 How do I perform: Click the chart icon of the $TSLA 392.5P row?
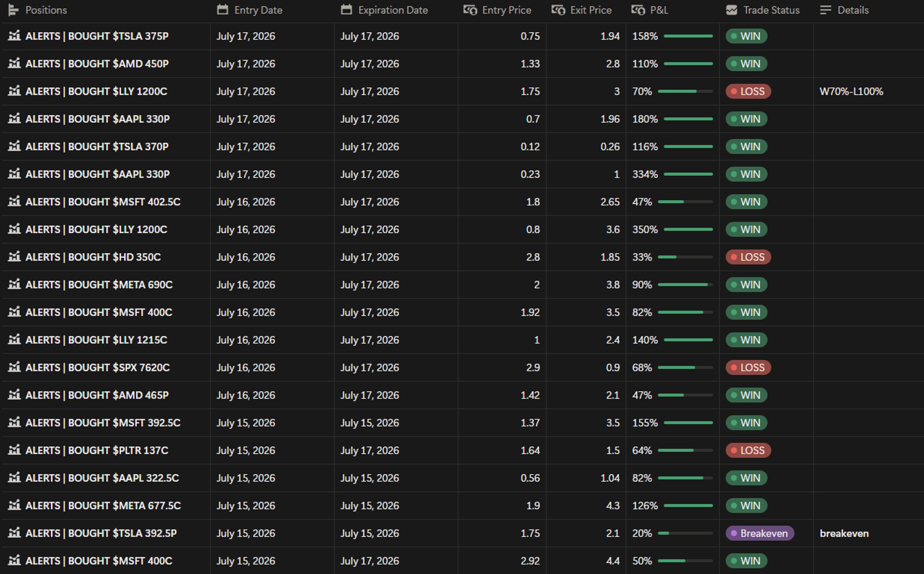[x=14, y=533]
